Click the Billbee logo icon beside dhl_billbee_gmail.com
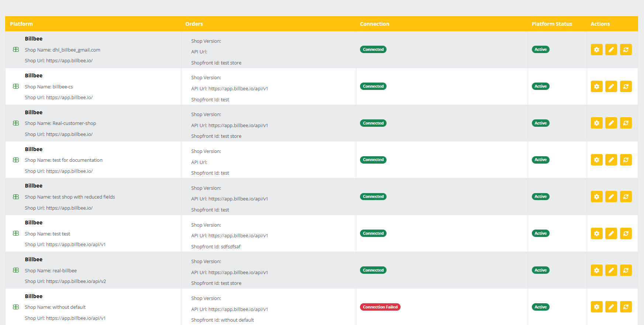Screen dimensions: 644x325 click(x=16, y=49)
